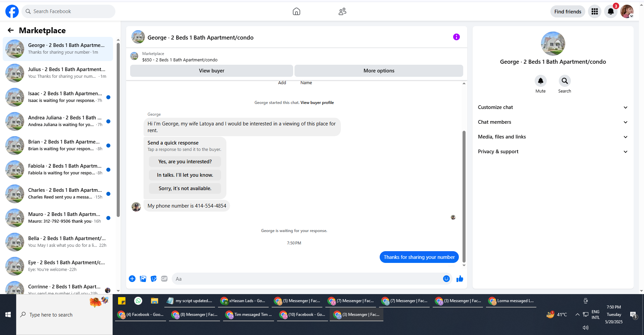Image resolution: width=644 pixels, height=335 pixels.
Task: Switch to 'Tim messaged Tim' taskbar window
Action: [249, 315]
